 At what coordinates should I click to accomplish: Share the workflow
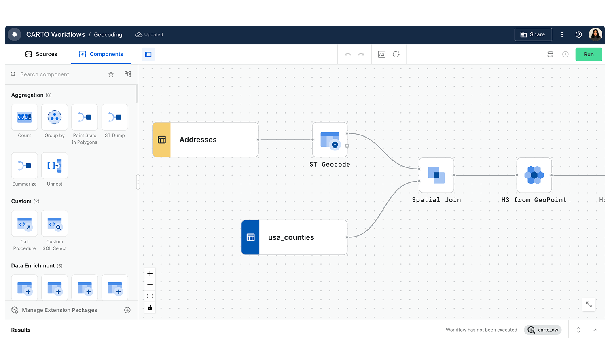click(533, 34)
